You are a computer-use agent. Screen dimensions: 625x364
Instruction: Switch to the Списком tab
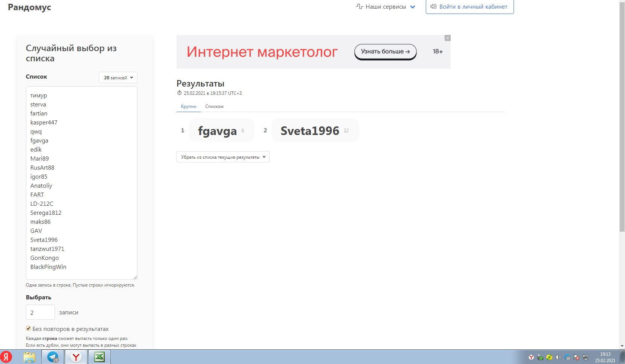coord(214,106)
